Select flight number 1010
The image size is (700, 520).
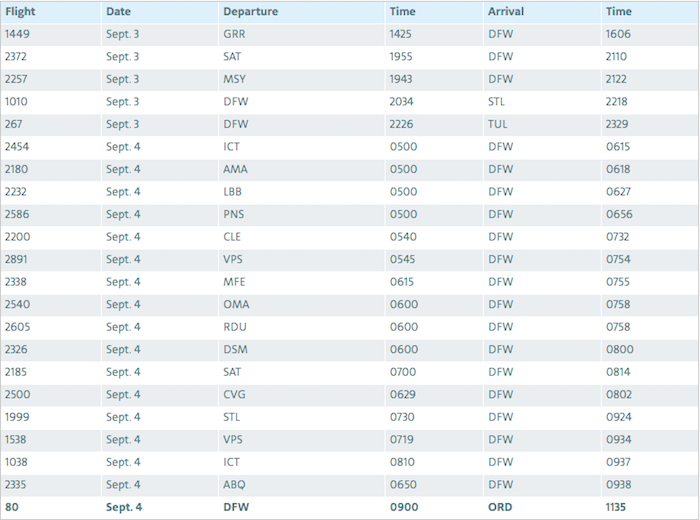(x=16, y=102)
